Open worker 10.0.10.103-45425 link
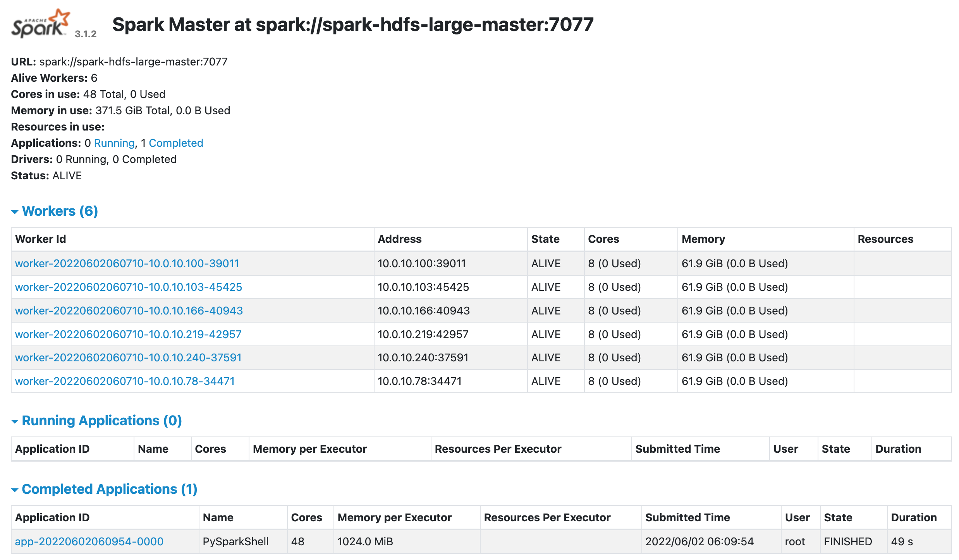Viewport: 959px width, 560px height. click(129, 287)
